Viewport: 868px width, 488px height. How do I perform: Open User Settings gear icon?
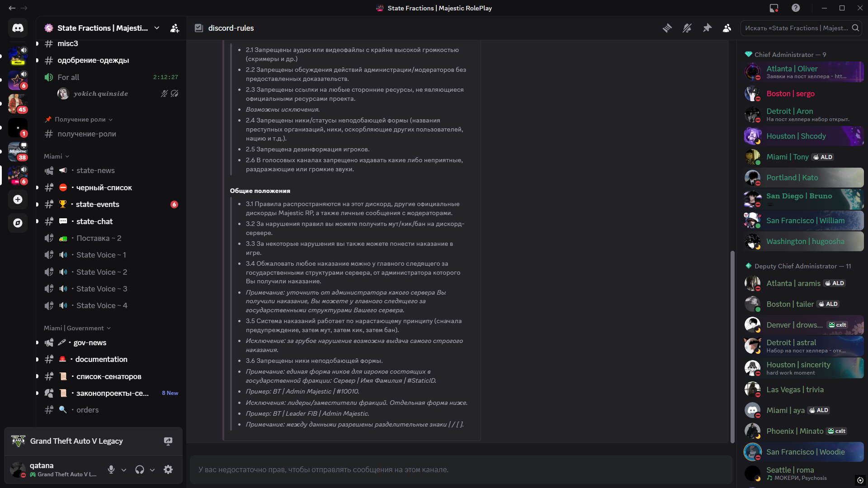(168, 469)
